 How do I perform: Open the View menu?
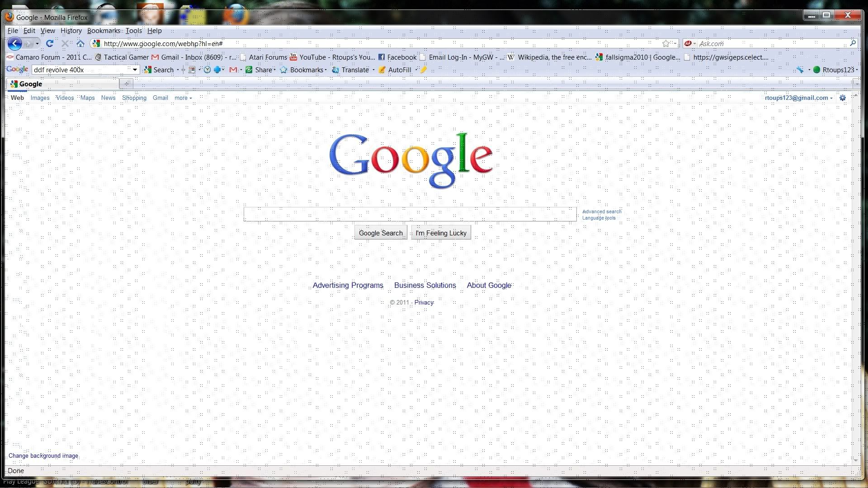click(47, 31)
